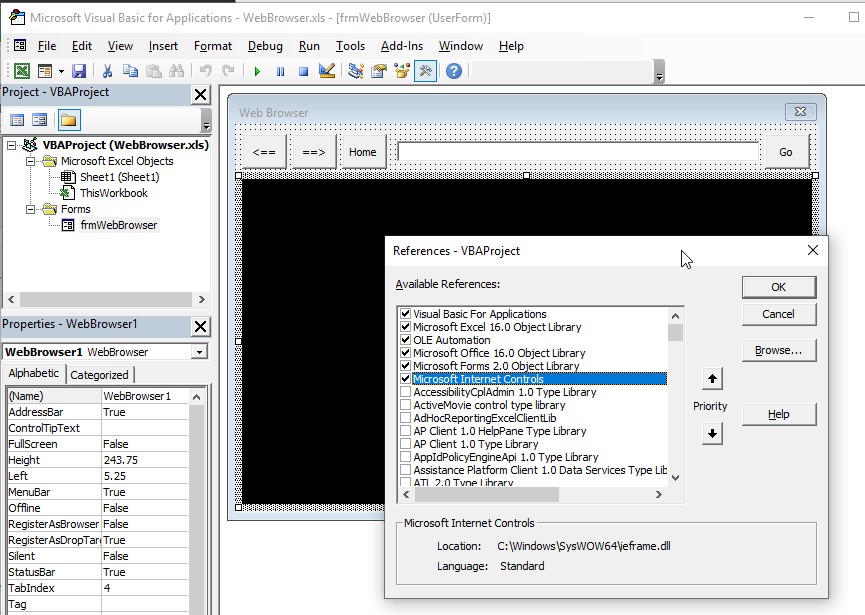Click the Browse... button in References dialog
Image resolution: width=865 pixels, height=615 pixels.
coord(778,351)
